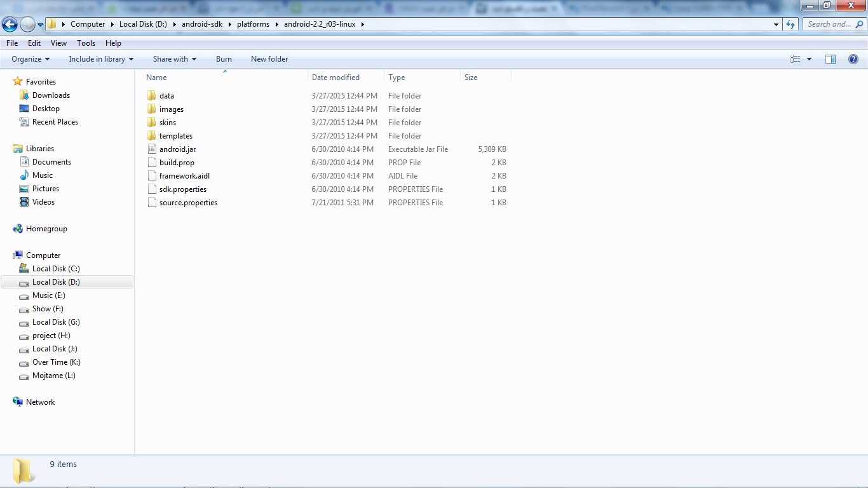The height and width of the screenshot is (488, 868).
Task: Expand the Share with dropdown
Action: (x=174, y=59)
